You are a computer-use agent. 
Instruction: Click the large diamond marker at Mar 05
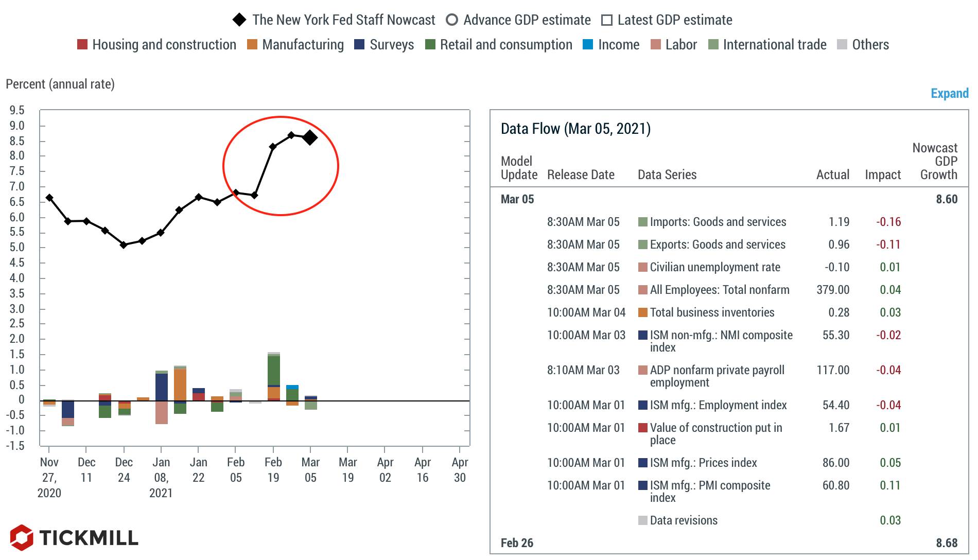click(310, 137)
